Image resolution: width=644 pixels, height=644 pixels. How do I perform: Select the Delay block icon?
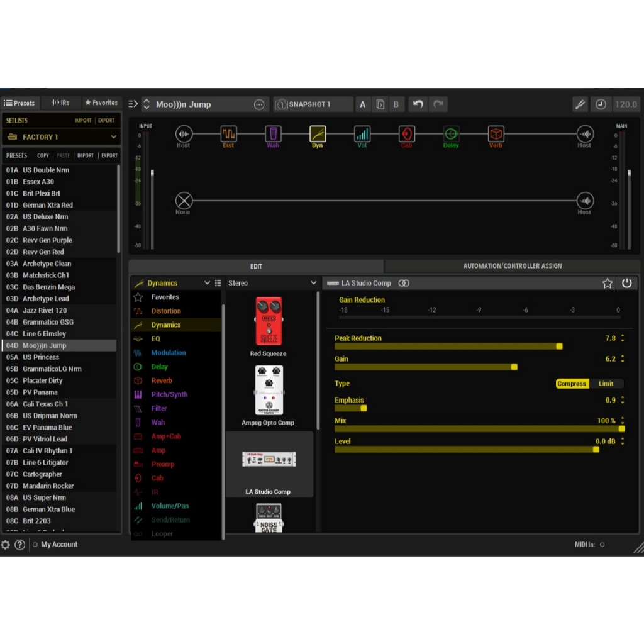pyautogui.click(x=451, y=134)
